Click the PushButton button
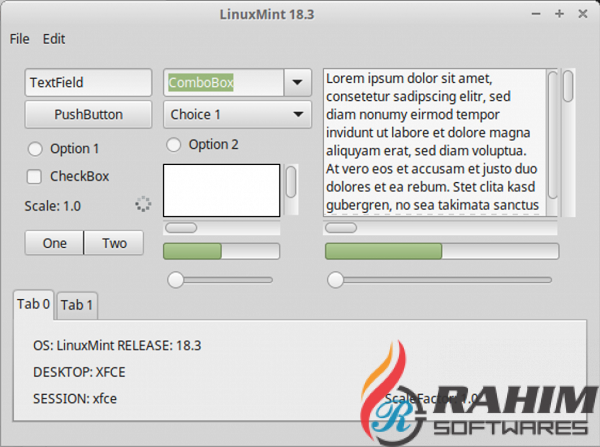Image resolution: width=600 pixels, height=447 pixels. 88,114
